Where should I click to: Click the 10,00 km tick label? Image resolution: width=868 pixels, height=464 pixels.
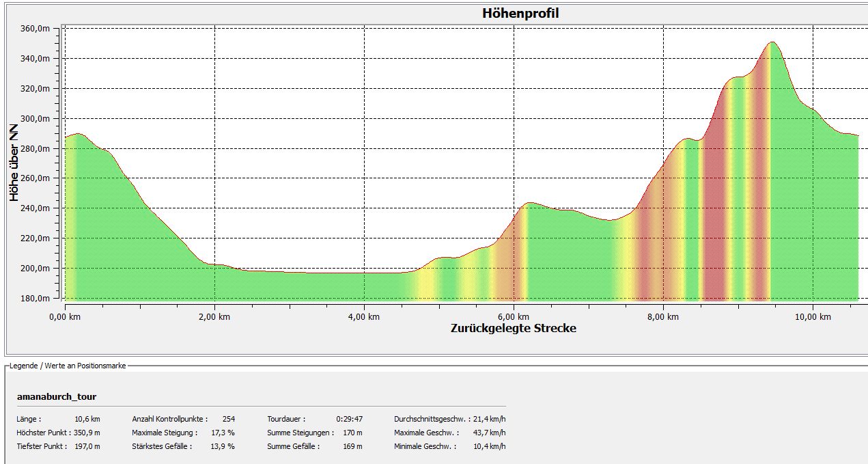pos(813,316)
